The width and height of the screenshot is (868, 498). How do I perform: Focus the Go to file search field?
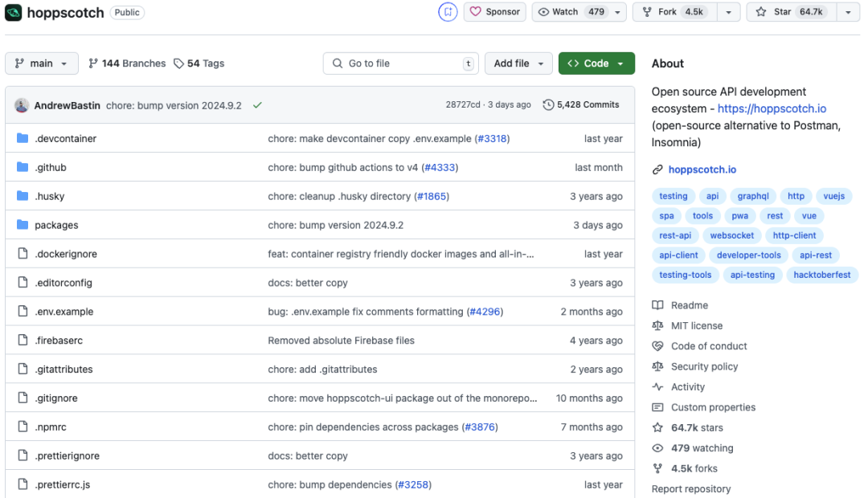tap(400, 63)
